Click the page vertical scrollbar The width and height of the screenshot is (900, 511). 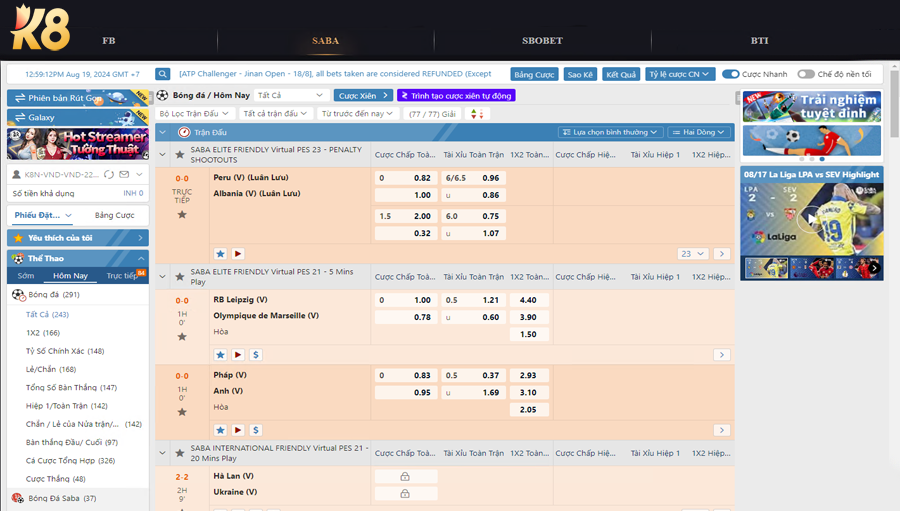pyautogui.click(x=895, y=103)
